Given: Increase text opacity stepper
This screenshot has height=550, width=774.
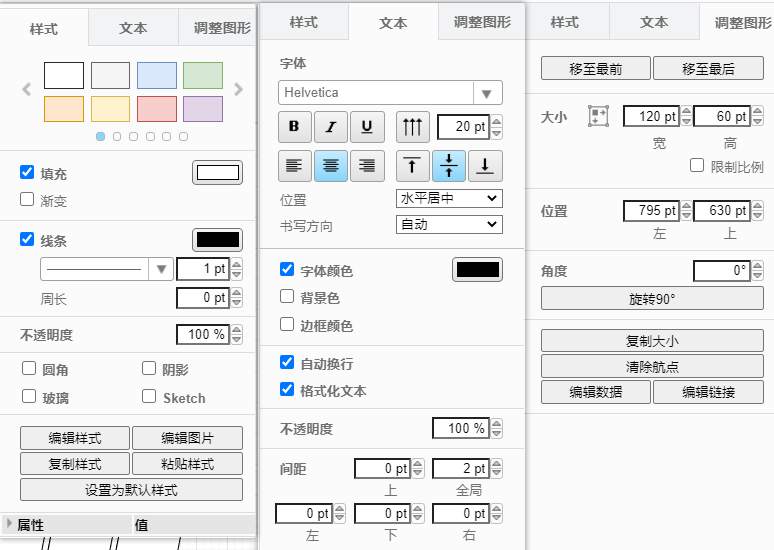Looking at the screenshot, I should pos(497,423).
